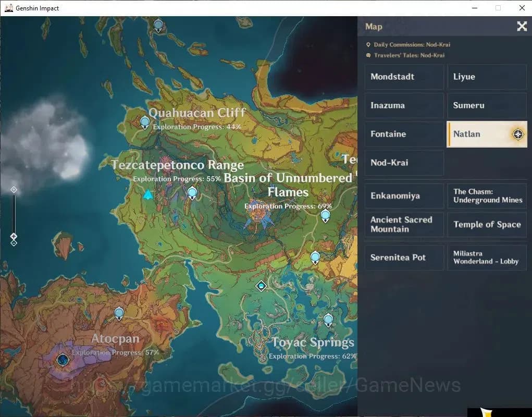The width and height of the screenshot is (532, 417).
Task: Select the teleport waypoint on the northern island chain
Action: pyautogui.click(x=158, y=26)
